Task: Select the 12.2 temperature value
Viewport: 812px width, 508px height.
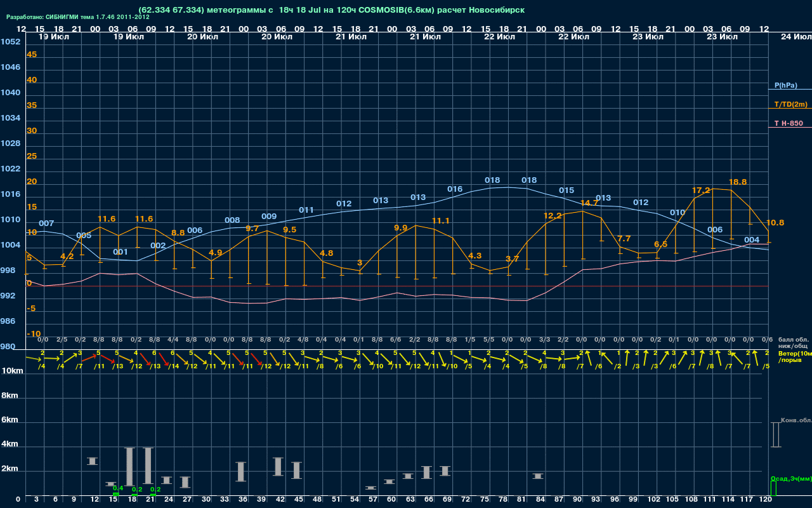Action: click(553, 216)
